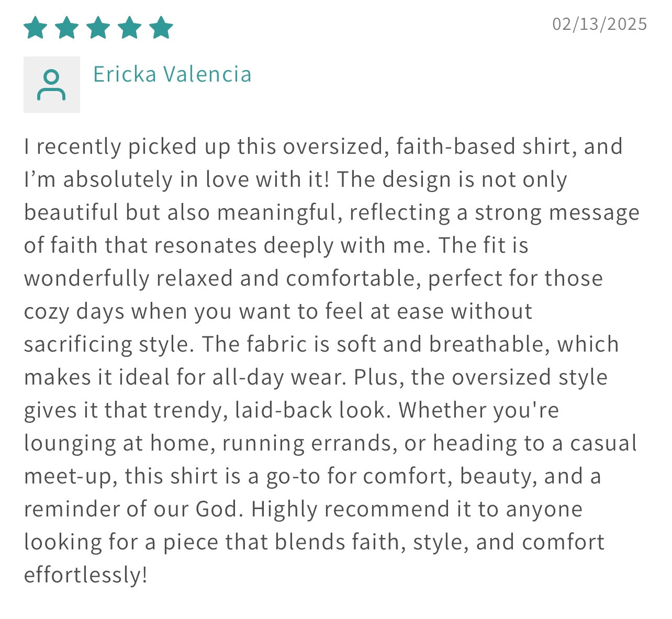
Task: Click the second rating star
Action: tap(67, 28)
